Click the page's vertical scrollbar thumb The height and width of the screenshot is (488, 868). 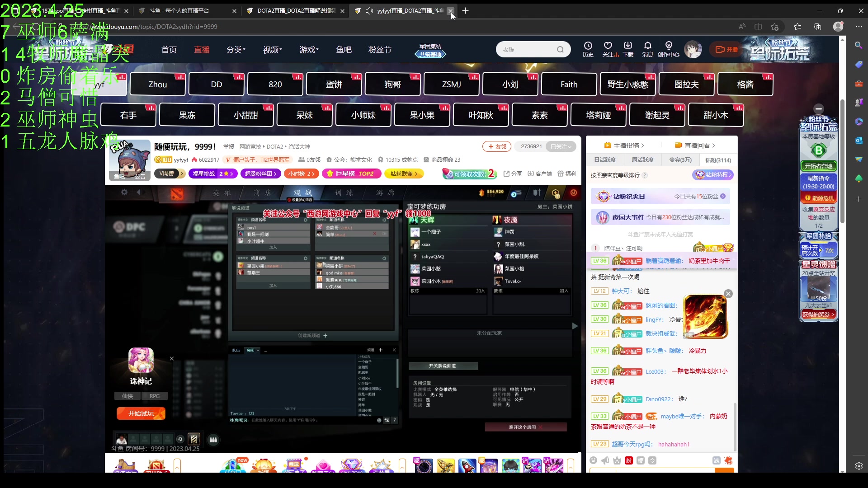[842, 160]
